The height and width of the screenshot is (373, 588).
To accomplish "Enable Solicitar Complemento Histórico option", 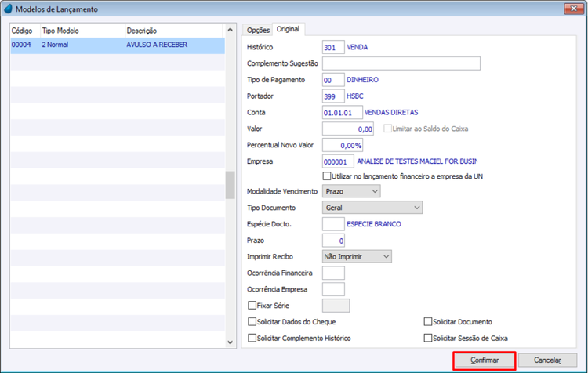I will pyautogui.click(x=252, y=339).
